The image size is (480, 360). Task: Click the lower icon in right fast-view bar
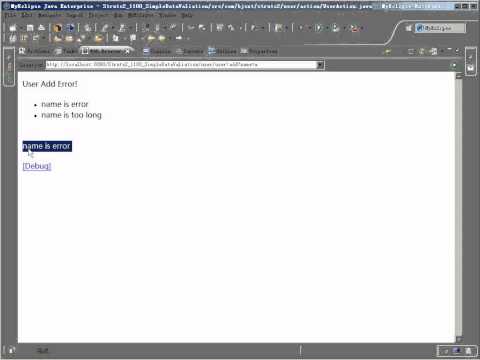point(470,68)
